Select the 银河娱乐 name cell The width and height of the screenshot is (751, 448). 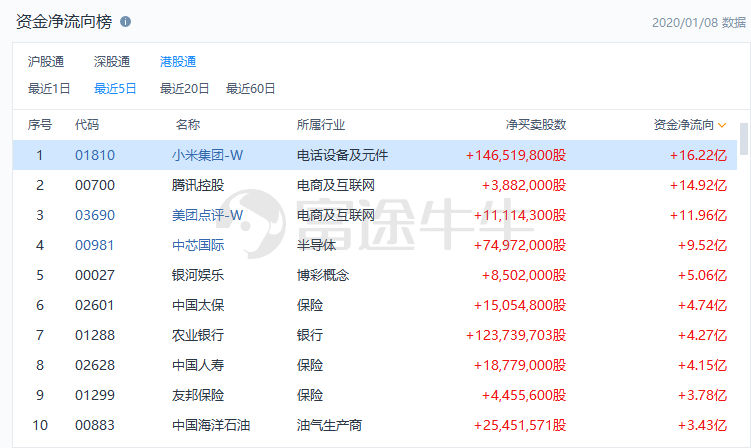pos(198,275)
